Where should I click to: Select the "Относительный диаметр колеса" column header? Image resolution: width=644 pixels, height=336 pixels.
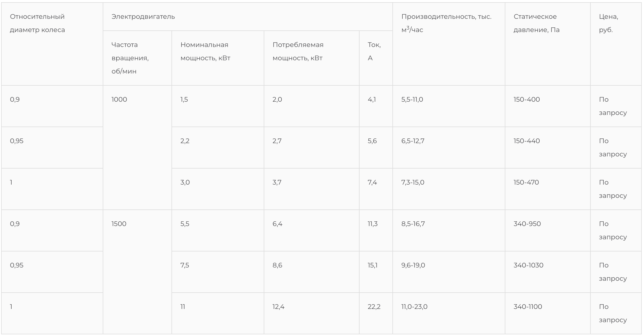point(37,23)
